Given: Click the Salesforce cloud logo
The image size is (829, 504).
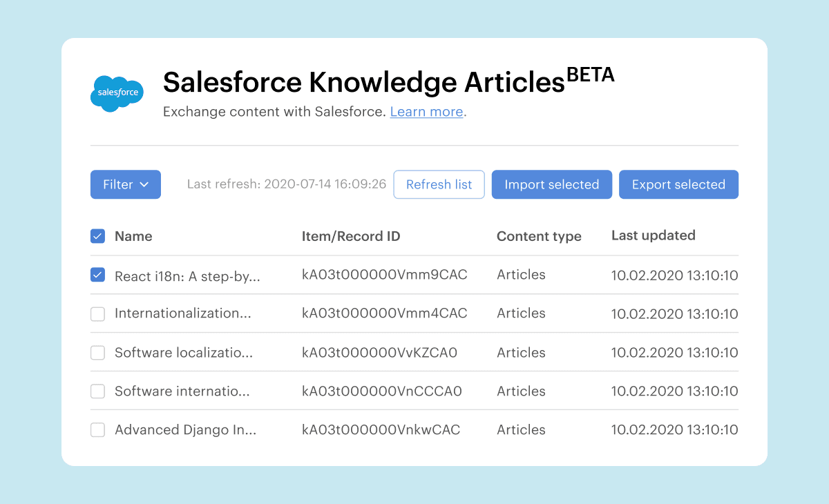Looking at the screenshot, I should 117,93.
